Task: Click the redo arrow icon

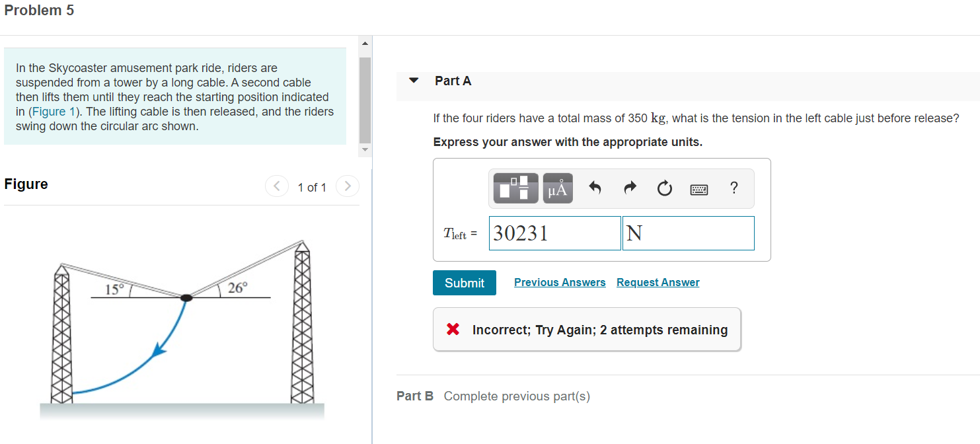Action: point(630,189)
